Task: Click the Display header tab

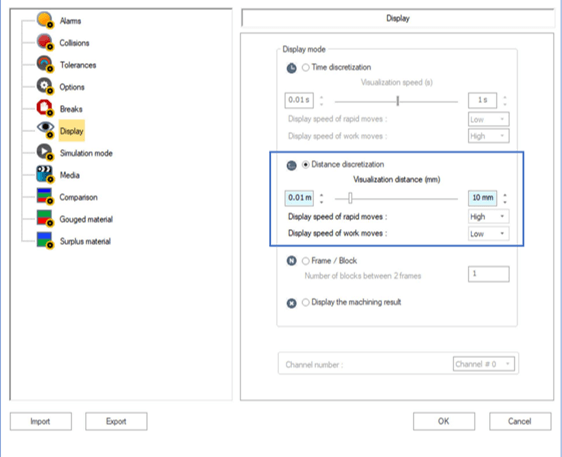Action: 398,18
